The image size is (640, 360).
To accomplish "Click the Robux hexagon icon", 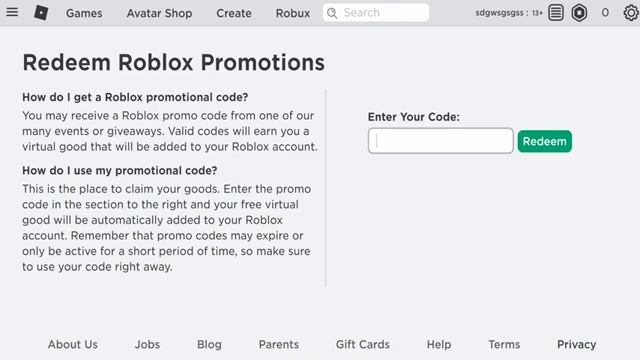I will tap(579, 13).
